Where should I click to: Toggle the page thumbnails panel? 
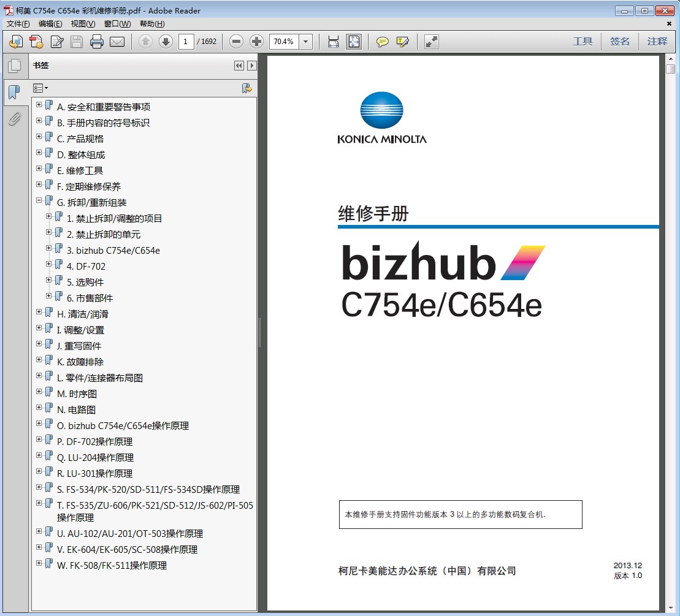(14, 66)
